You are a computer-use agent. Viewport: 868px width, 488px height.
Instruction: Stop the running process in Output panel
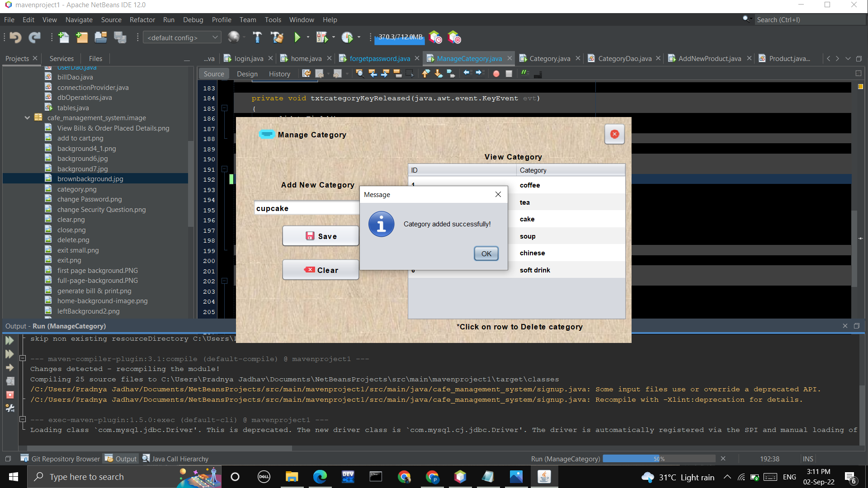(x=9, y=395)
